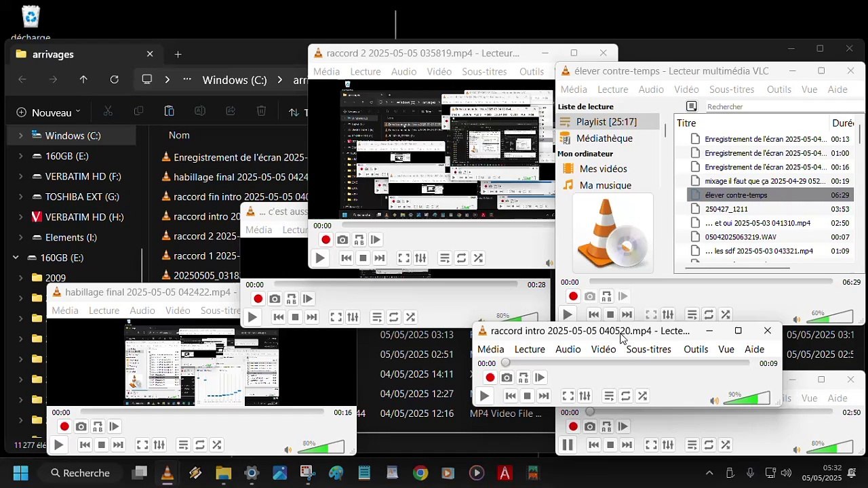This screenshot has height=488, width=868.
Task: Start recording in the raccord 2 VLC window
Action: [326, 240]
